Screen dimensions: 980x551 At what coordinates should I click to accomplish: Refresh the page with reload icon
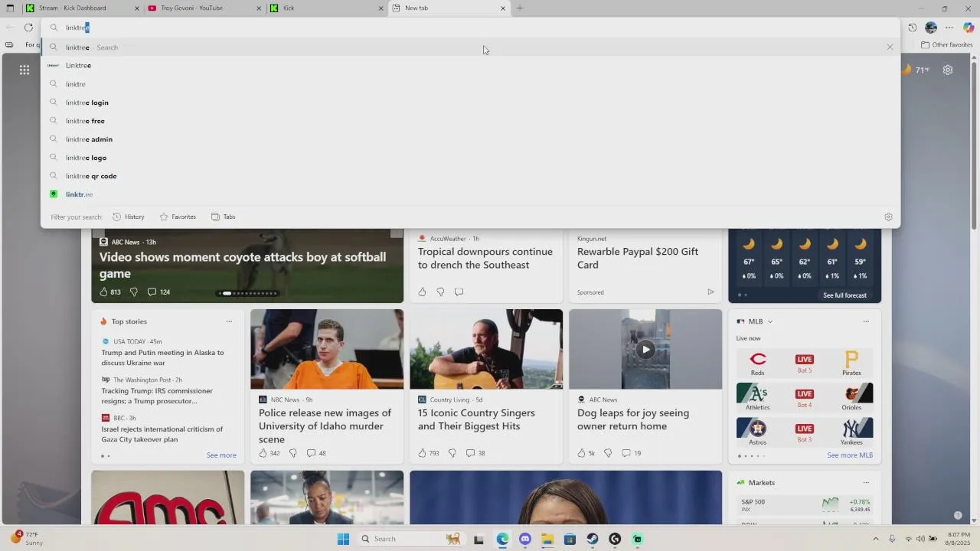pyautogui.click(x=28, y=28)
